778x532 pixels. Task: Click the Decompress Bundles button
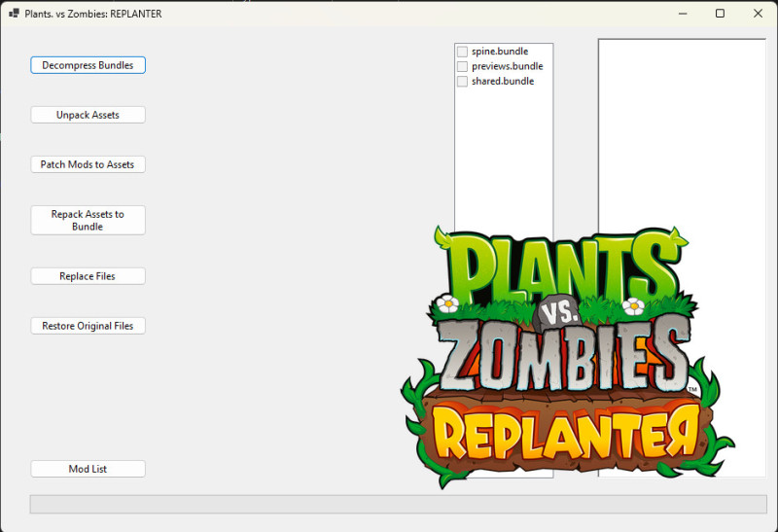(x=88, y=65)
